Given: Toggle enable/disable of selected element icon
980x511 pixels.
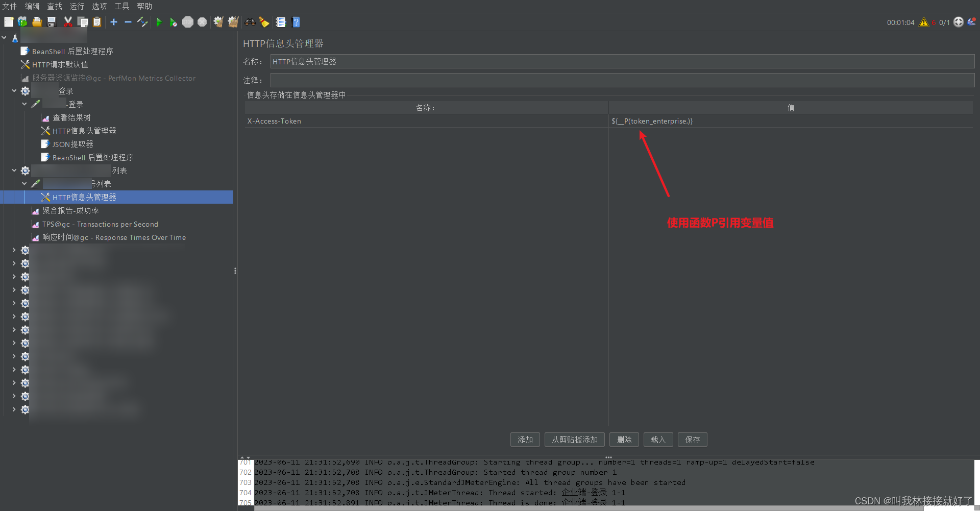Looking at the screenshot, I should [x=142, y=22].
